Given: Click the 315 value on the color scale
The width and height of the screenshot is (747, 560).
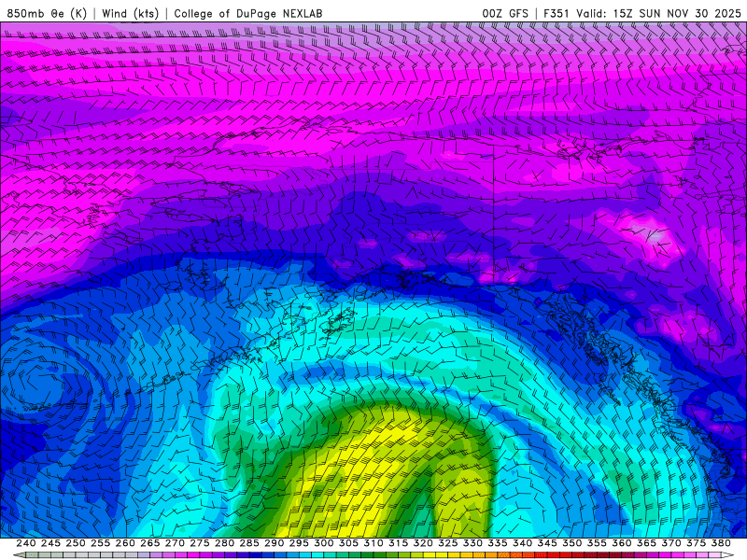Looking at the screenshot, I should pos(398,543).
